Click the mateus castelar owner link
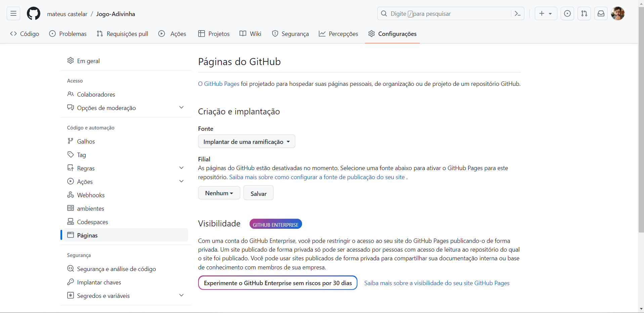 pos(67,14)
